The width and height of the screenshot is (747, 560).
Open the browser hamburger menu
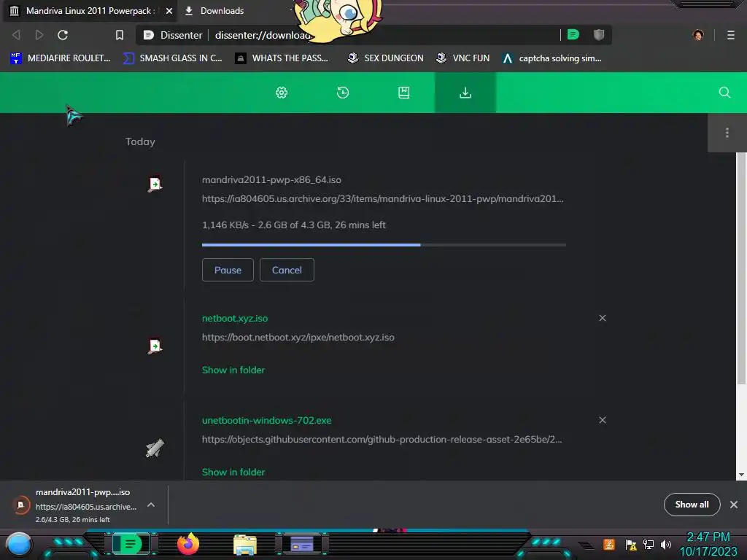click(730, 35)
